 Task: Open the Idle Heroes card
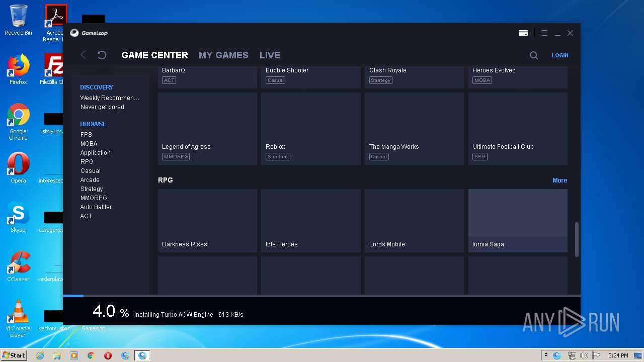pos(311,221)
